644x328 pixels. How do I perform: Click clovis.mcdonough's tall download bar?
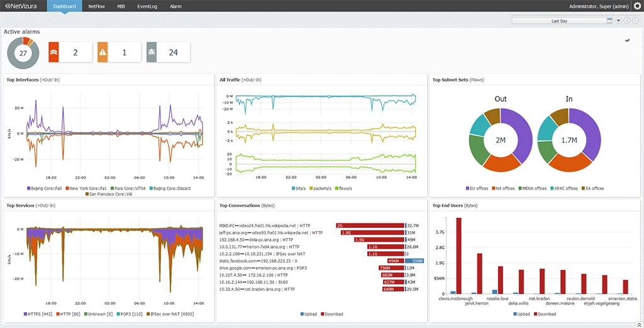[x=459, y=256]
